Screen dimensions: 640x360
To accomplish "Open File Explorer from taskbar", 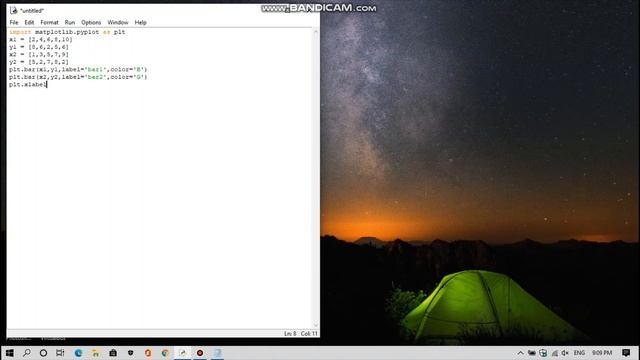I will point(96,353).
